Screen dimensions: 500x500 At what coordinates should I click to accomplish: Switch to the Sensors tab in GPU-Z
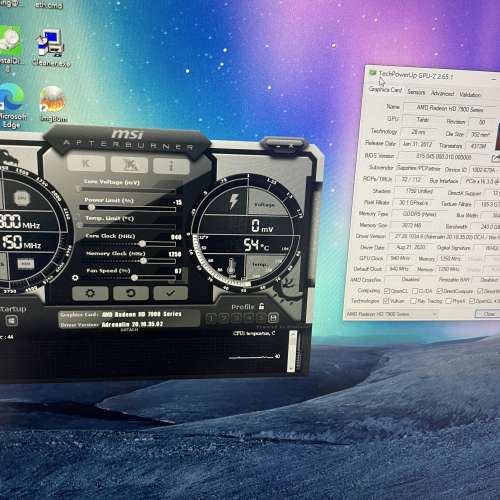[416, 92]
